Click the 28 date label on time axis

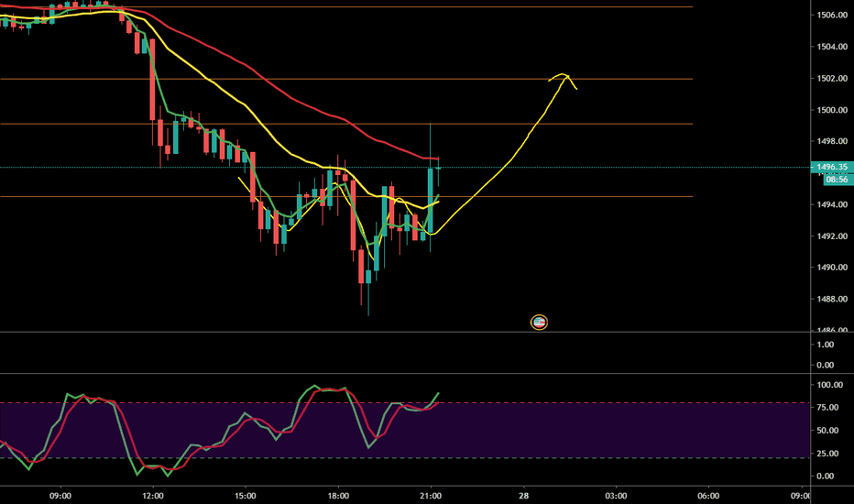pos(523,496)
